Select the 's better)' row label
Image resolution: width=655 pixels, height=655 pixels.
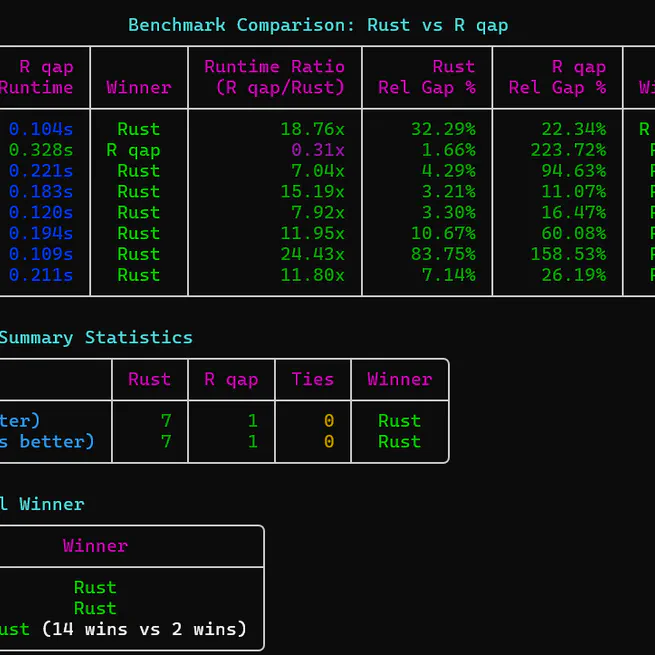click(47, 442)
